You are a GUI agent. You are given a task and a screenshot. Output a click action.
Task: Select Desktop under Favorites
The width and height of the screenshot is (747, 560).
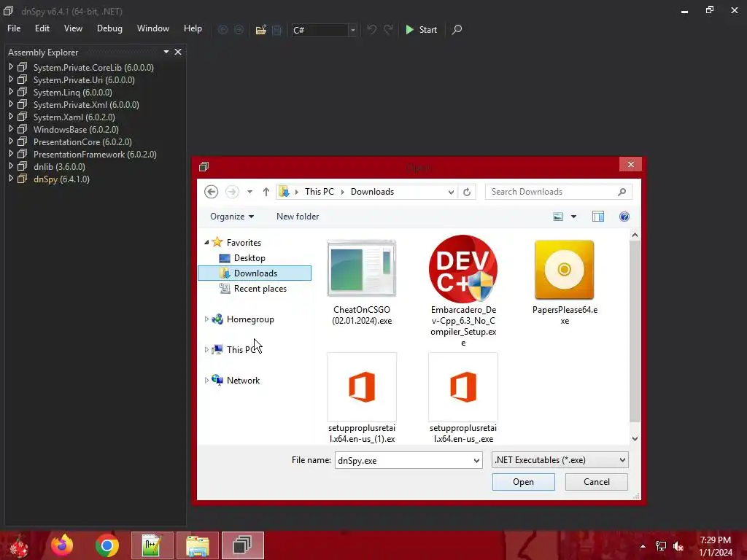pyautogui.click(x=249, y=258)
